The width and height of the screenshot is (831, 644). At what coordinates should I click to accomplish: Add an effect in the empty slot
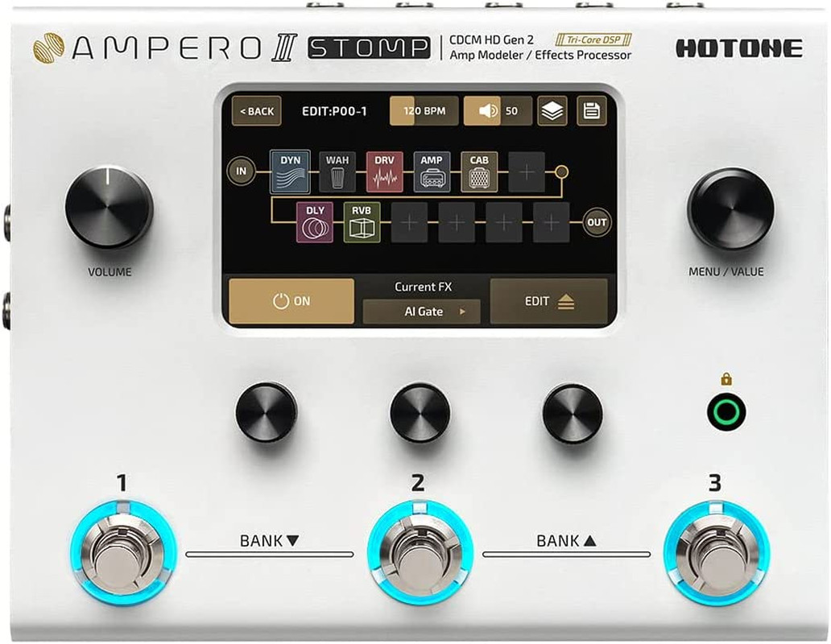point(527,171)
